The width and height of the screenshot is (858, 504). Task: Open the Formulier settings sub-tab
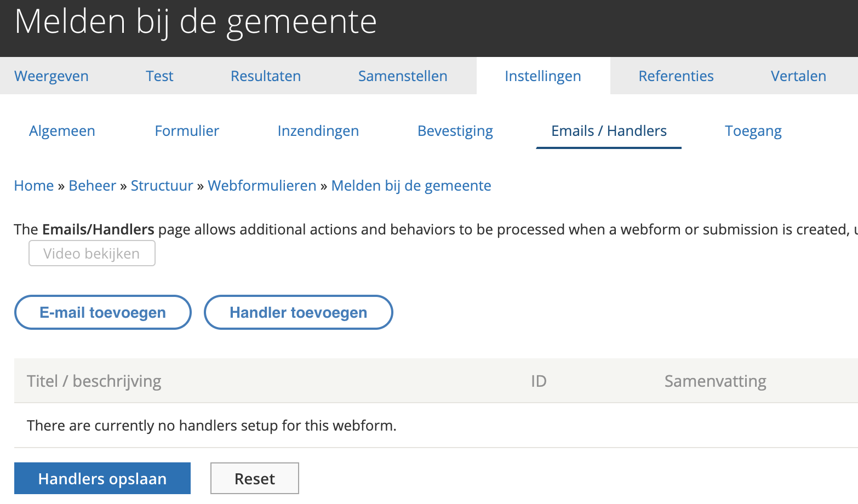pyautogui.click(x=187, y=131)
